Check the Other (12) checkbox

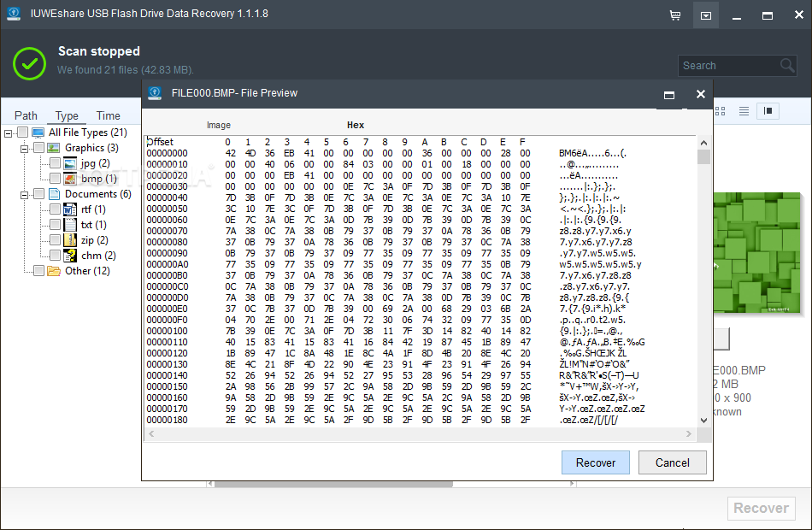(x=38, y=271)
